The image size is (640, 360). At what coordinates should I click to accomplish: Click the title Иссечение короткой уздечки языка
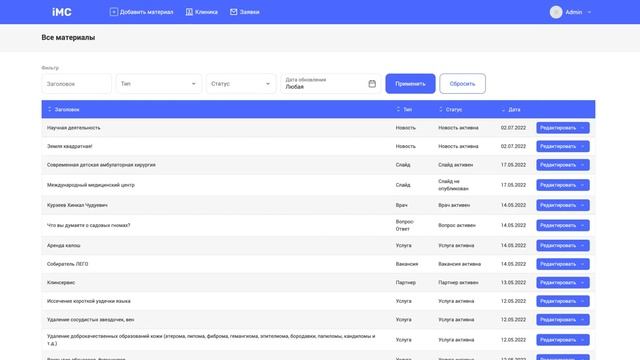[x=89, y=301]
